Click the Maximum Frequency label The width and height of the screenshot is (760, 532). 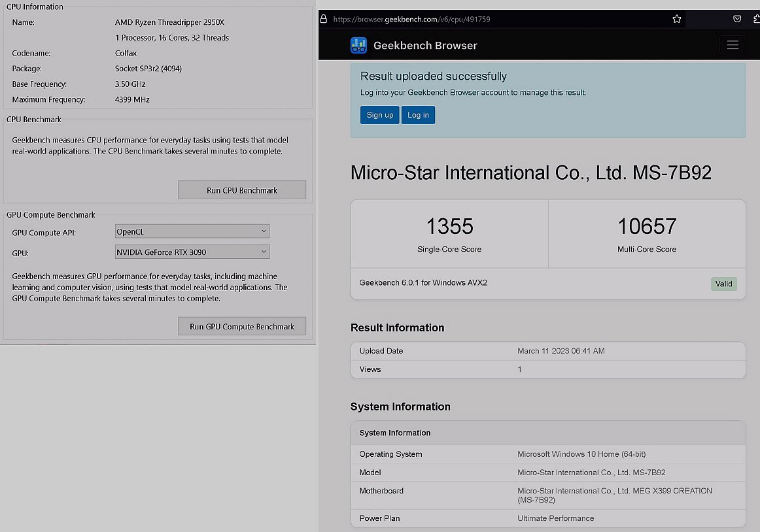point(48,100)
